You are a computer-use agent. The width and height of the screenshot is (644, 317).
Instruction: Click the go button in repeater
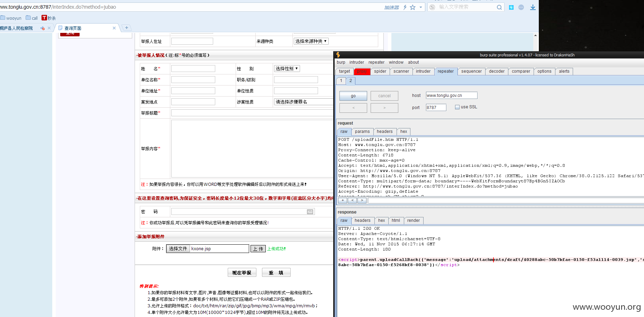coord(353,96)
